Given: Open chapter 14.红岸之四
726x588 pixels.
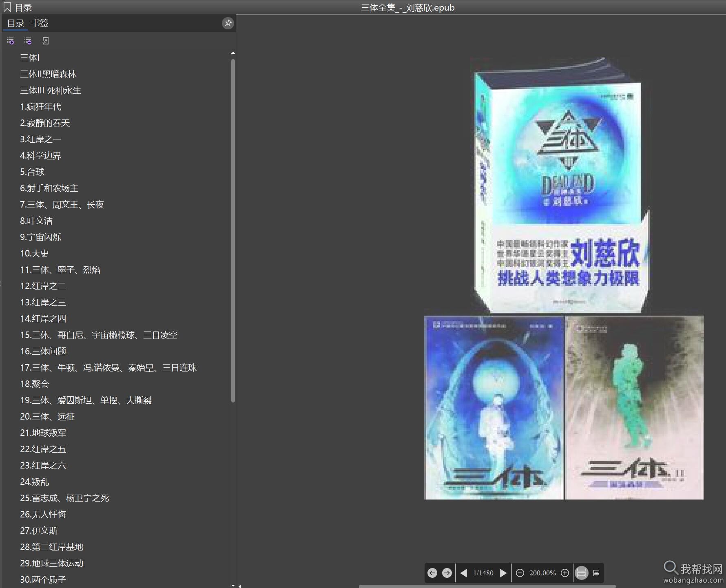Looking at the screenshot, I should (x=43, y=319).
